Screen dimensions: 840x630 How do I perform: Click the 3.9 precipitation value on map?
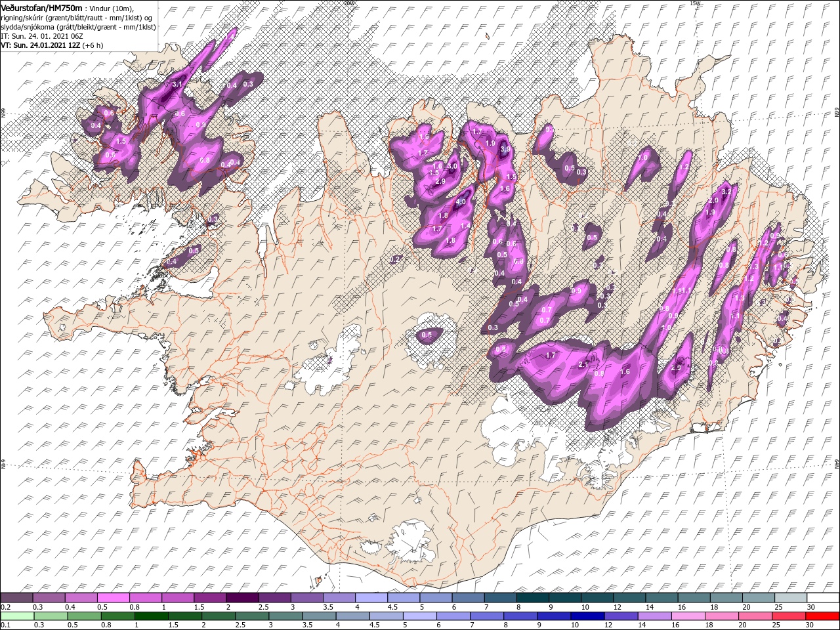(x=505, y=149)
